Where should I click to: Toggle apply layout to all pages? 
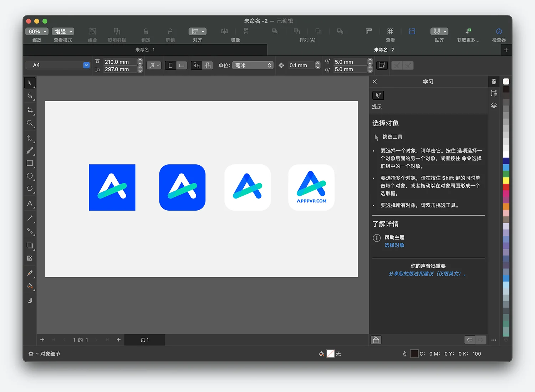tap(197, 65)
